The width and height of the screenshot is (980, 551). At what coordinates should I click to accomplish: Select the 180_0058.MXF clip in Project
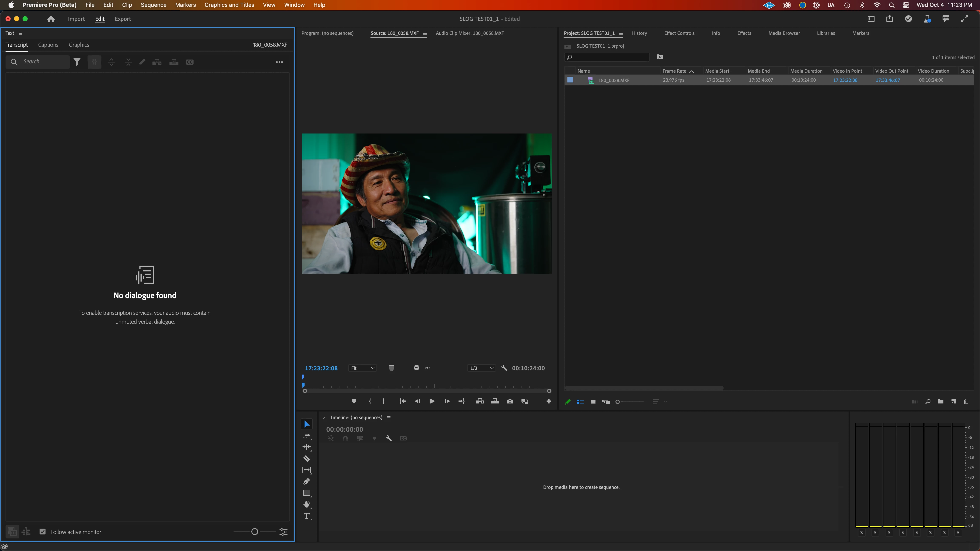tap(614, 80)
